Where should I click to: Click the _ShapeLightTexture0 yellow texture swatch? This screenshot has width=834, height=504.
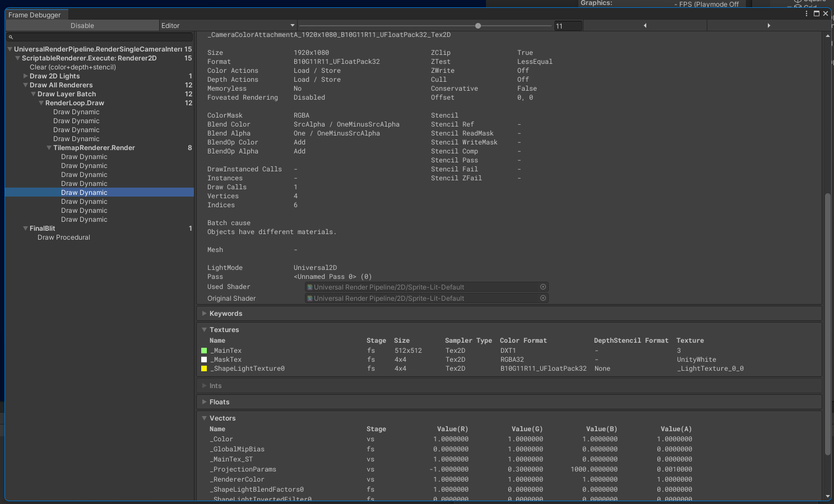click(x=204, y=368)
